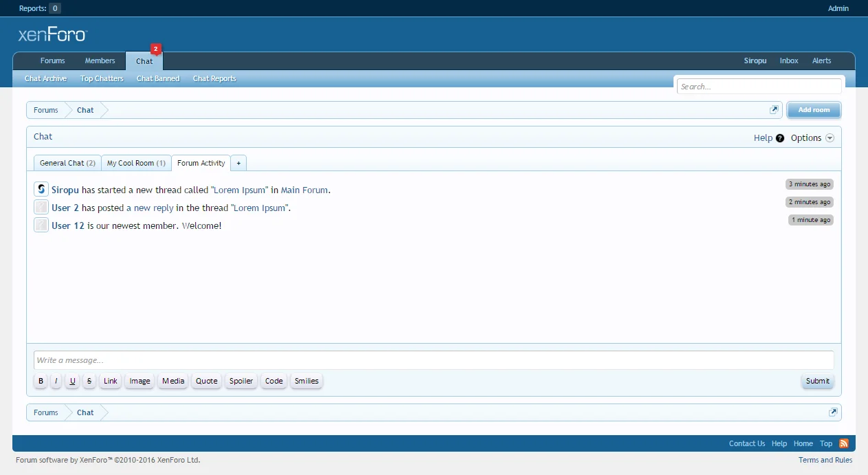The height and width of the screenshot is (475, 868).
Task: Toggle bold formatting button
Action: pyautogui.click(x=41, y=381)
